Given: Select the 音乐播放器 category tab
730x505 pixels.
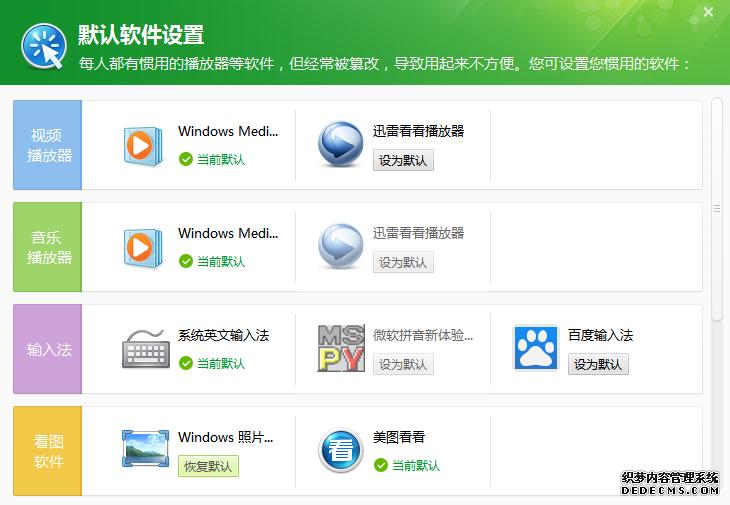Looking at the screenshot, I should tap(48, 247).
